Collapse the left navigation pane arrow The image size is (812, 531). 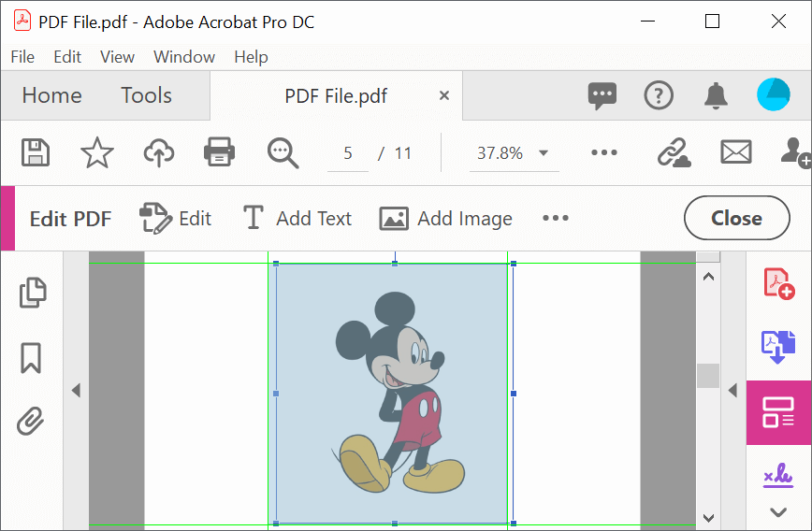point(76,390)
